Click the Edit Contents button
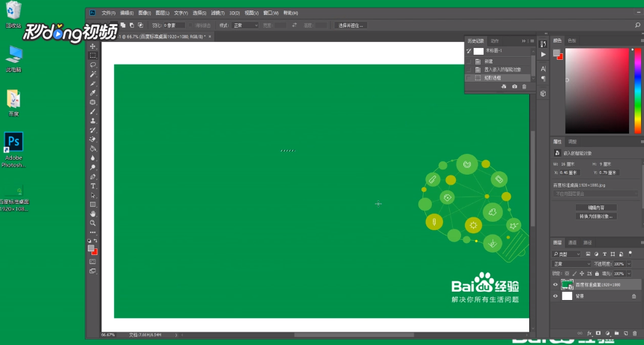Image resolution: width=644 pixels, height=345 pixels. coord(596,208)
